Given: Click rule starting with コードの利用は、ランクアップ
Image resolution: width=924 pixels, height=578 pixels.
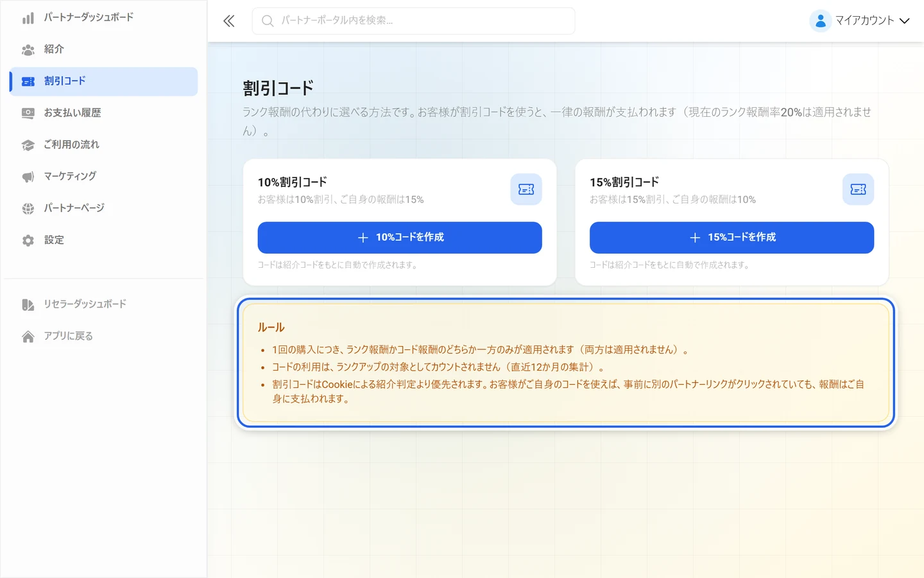Looking at the screenshot, I should click(x=438, y=367).
